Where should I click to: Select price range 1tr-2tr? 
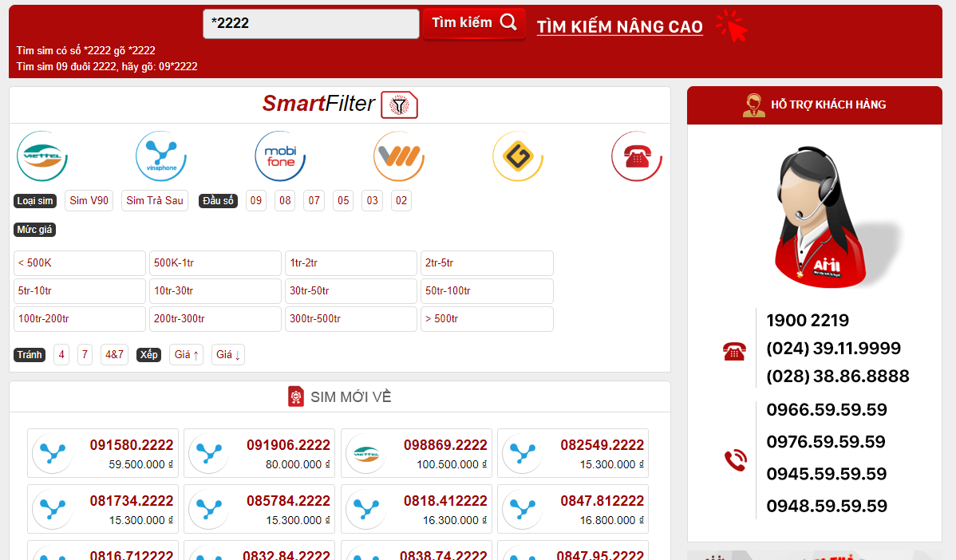(351, 263)
